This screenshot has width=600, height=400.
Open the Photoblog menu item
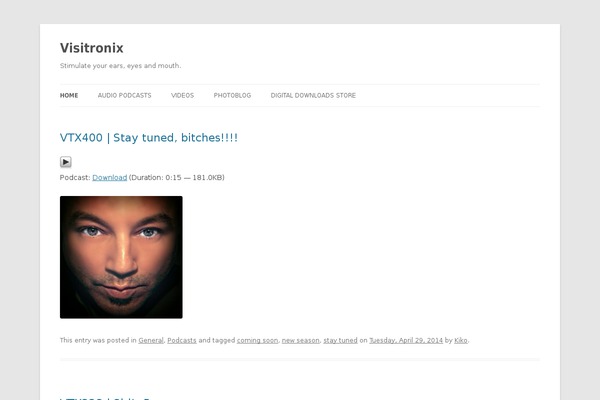coord(232,95)
